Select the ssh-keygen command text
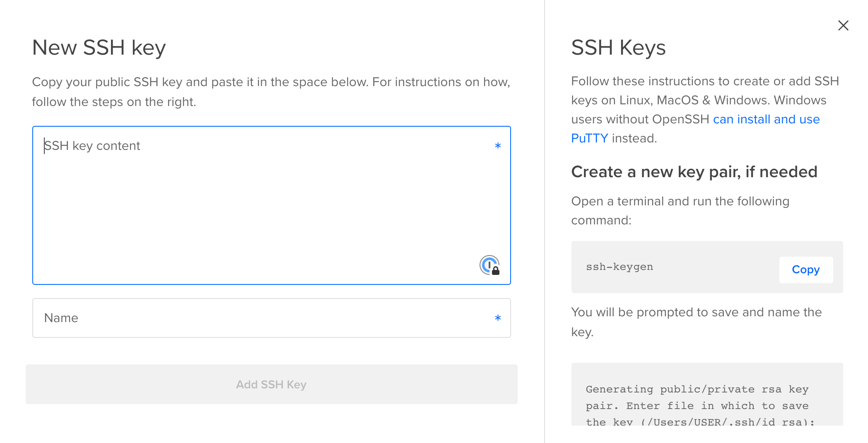This screenshot has width=868, height=443. coord(619,267)
